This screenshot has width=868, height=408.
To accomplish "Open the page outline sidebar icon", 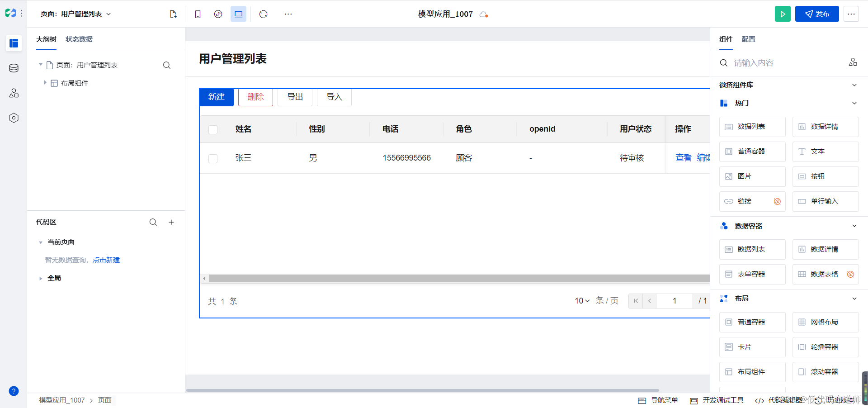I will 14,43.
